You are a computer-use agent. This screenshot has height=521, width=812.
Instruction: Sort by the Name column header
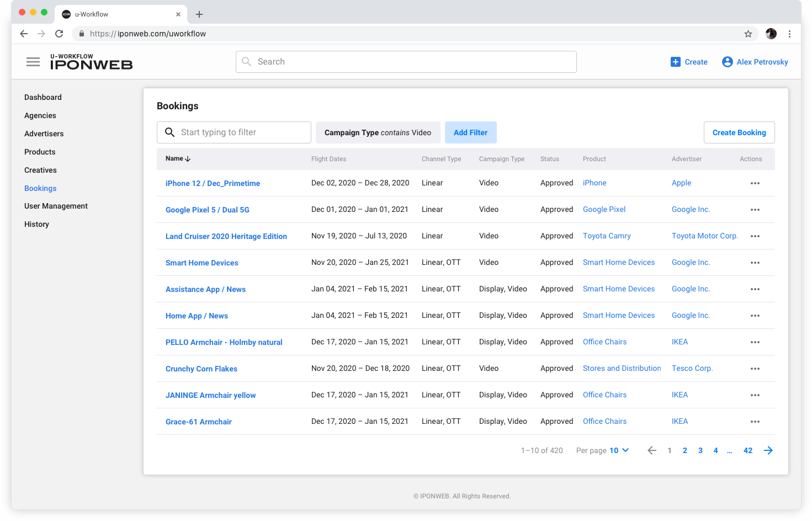pyautogui.click(x=178, y=158)
